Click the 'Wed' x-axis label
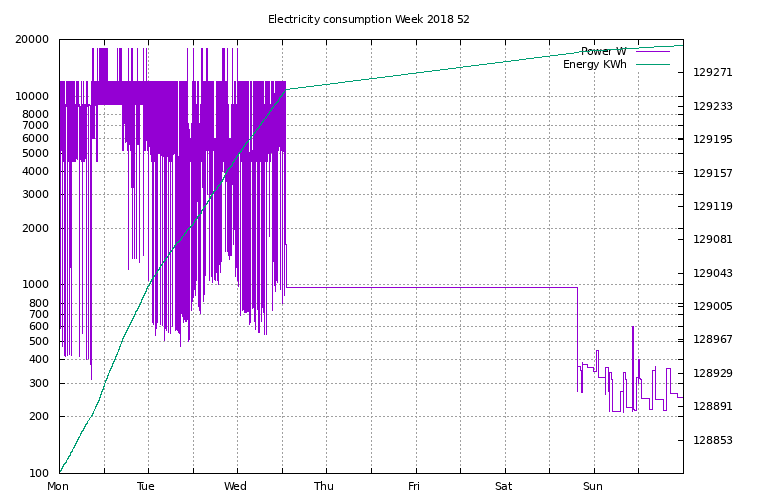The width and height of the screenshot is (768, 500). point(235,486)
